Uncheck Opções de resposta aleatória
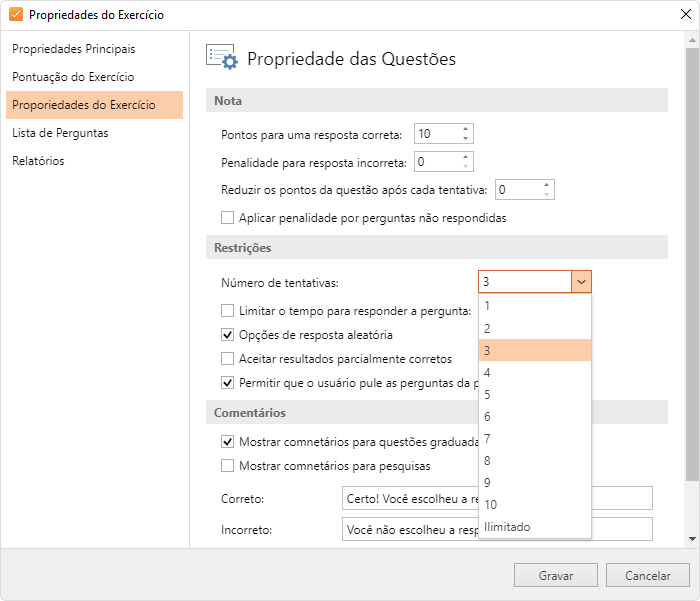This screenshot has height=601, width=700. pyautogui.click(x=227, y=335)
